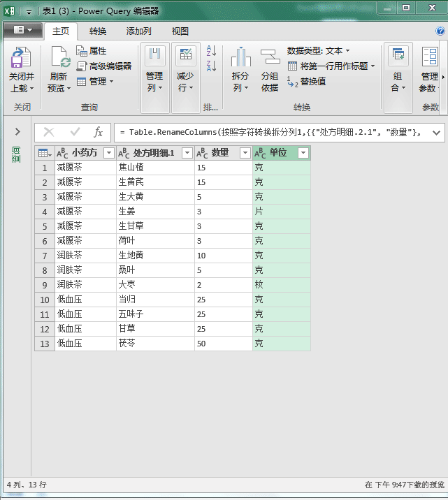Sort descending with the Z-A icon
Viewport: 448px width, 500px height.
pos(211,66)
